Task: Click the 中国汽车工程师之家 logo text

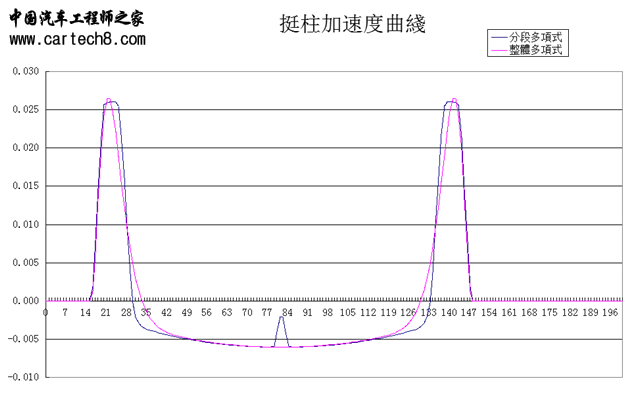Action: click(77, 18)
